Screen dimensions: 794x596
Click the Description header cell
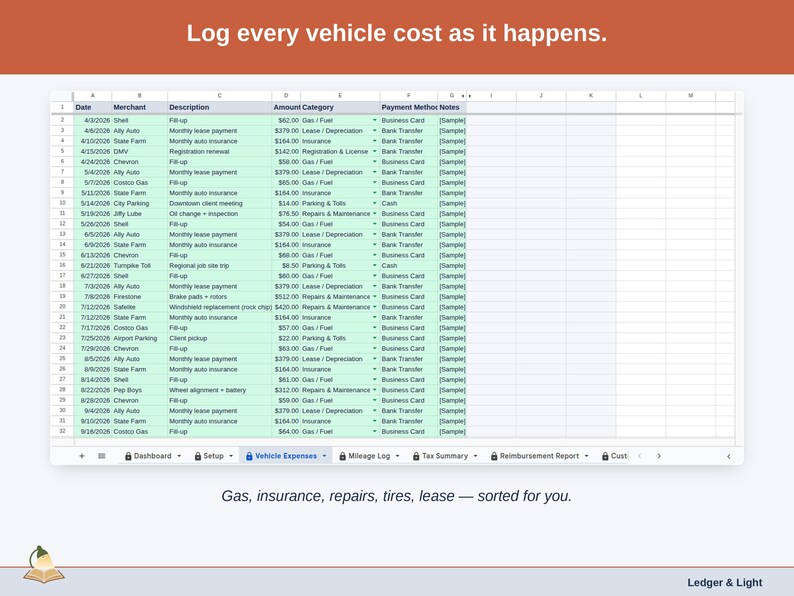click(x=219, y=107)
